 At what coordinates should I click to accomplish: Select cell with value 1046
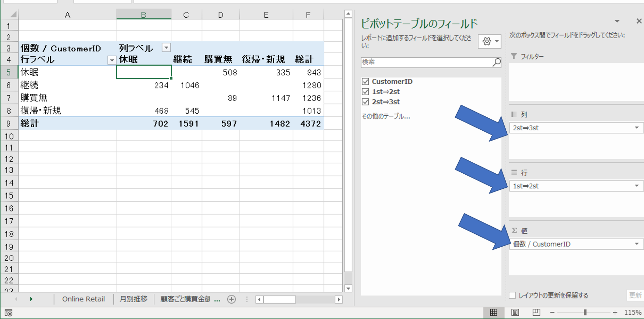[186, 85]
